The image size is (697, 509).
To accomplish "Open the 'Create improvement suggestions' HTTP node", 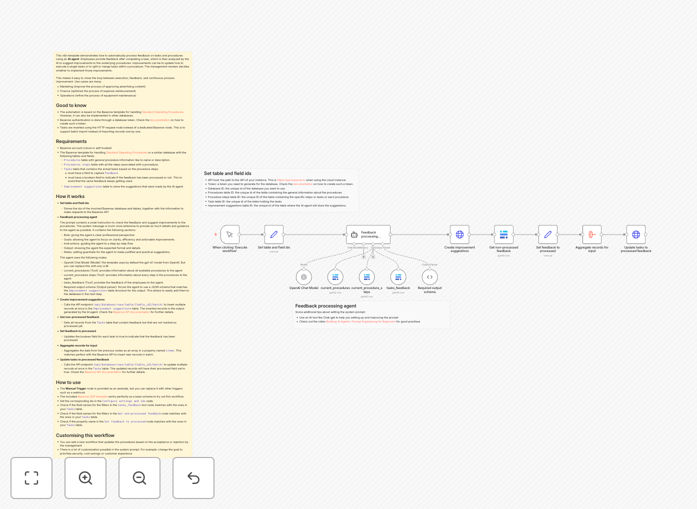I will tap(460, 235).
